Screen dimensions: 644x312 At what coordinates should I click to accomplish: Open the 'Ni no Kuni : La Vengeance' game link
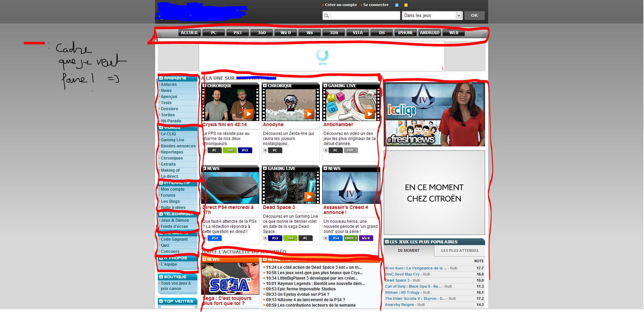coord(416,268)
